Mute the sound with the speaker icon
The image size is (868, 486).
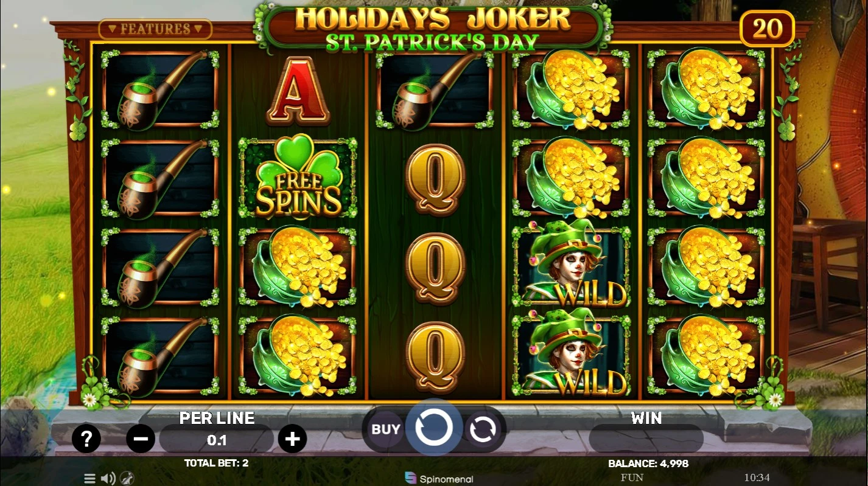pos(108,479)
